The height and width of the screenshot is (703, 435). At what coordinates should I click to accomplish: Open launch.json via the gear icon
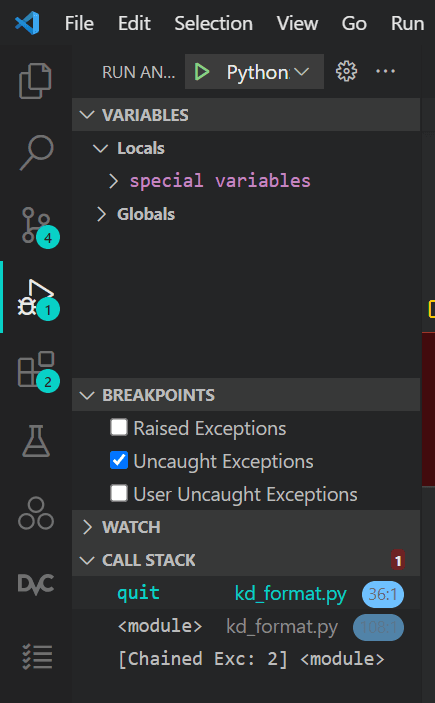[x=346, y=71]
